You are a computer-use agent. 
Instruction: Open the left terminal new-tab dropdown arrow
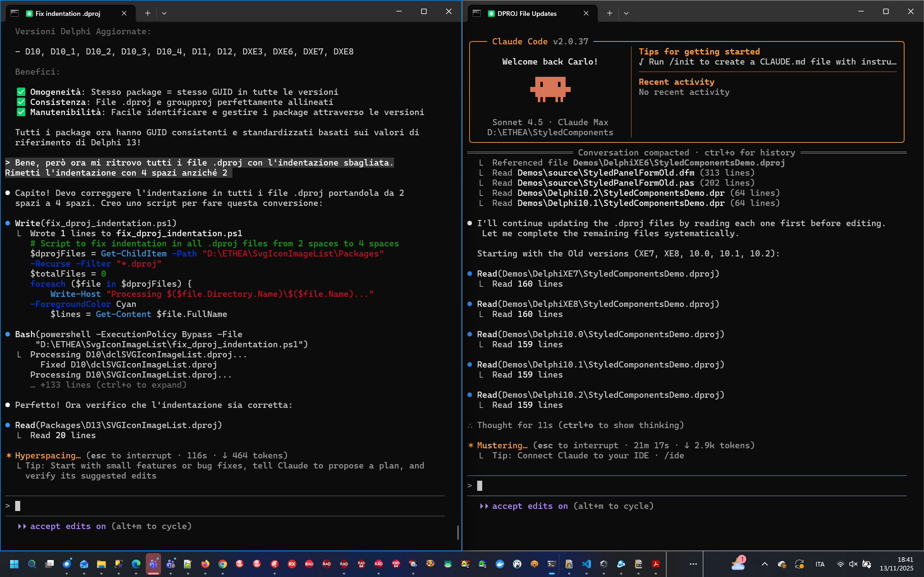164,13
